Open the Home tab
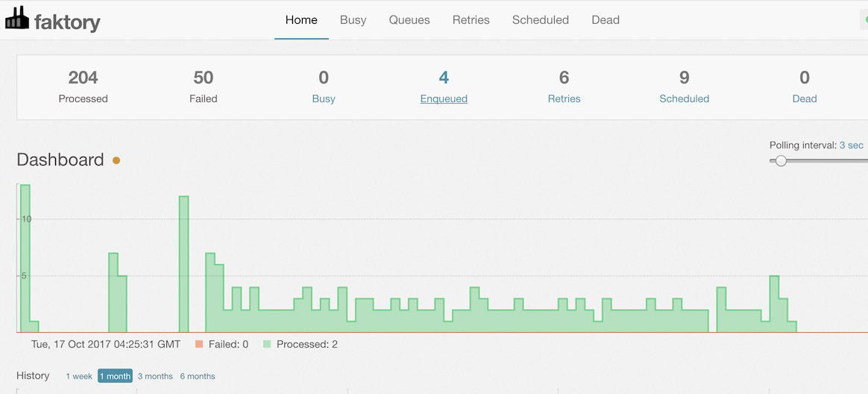 [301, 20]
